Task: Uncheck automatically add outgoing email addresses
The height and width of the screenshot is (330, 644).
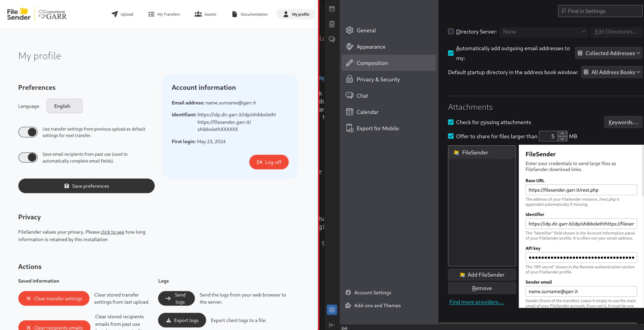Action: [x=451, y=53]
